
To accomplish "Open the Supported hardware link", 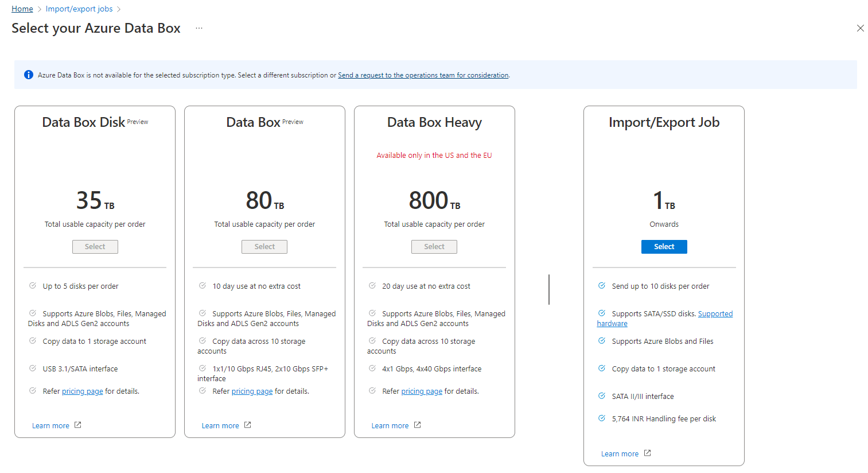I will click(x=715, y=314).
